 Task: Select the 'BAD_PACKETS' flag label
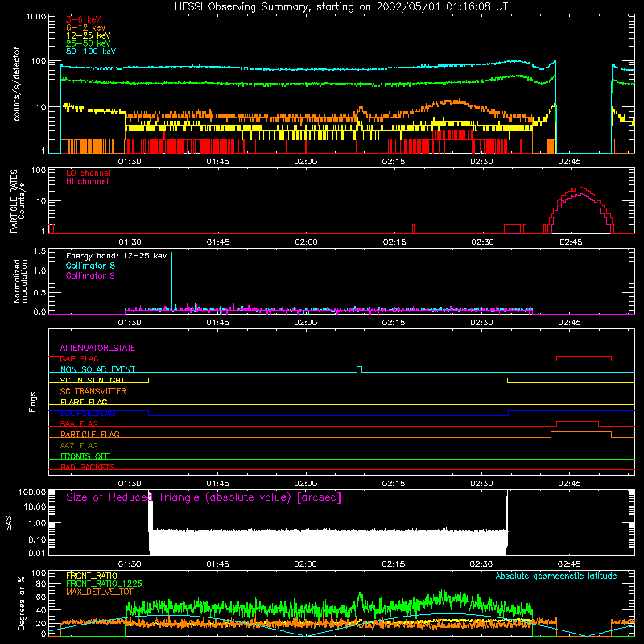click(x=88, y=468)
